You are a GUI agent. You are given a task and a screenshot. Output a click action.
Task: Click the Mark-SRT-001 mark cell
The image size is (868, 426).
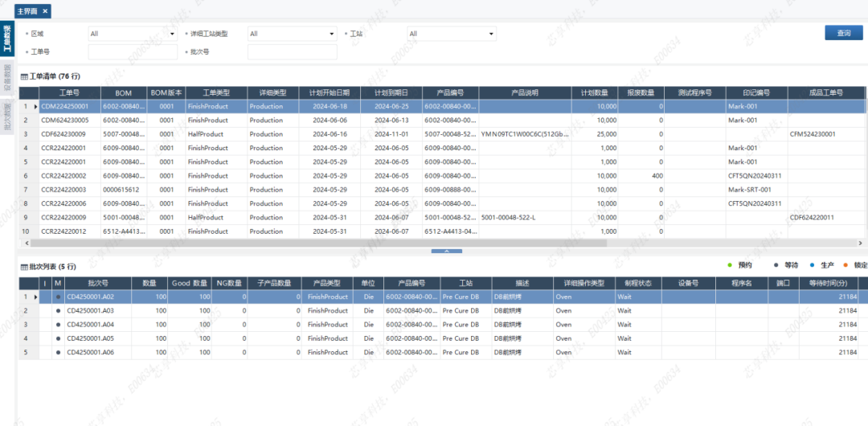pos(757,190)
